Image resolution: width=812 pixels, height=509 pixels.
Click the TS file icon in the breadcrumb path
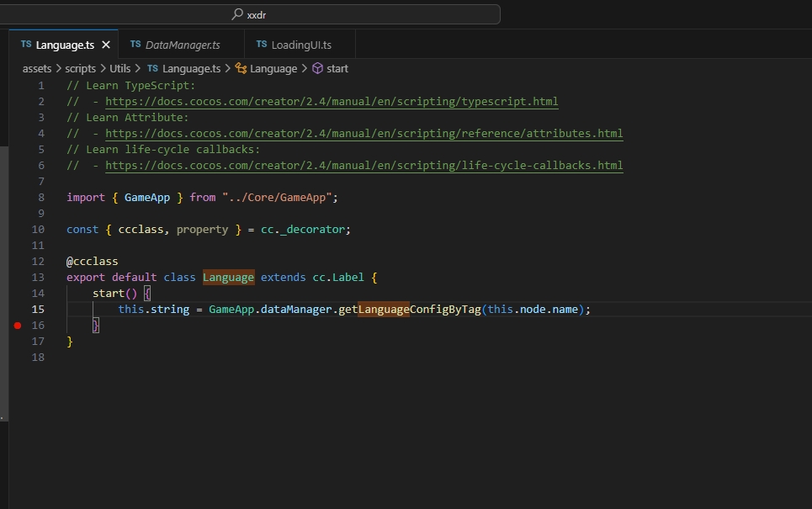coord(153,69)
